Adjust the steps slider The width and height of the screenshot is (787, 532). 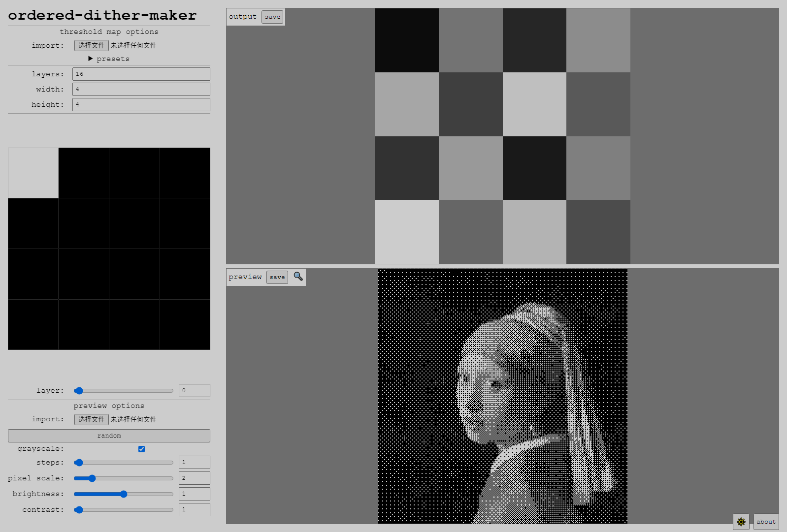pos(124,463)
